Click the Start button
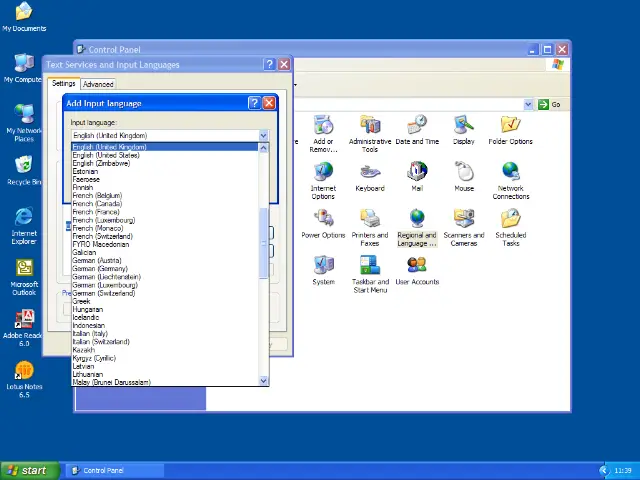The width and height of the screenshot is (640, 480). (x=27, y=470)
